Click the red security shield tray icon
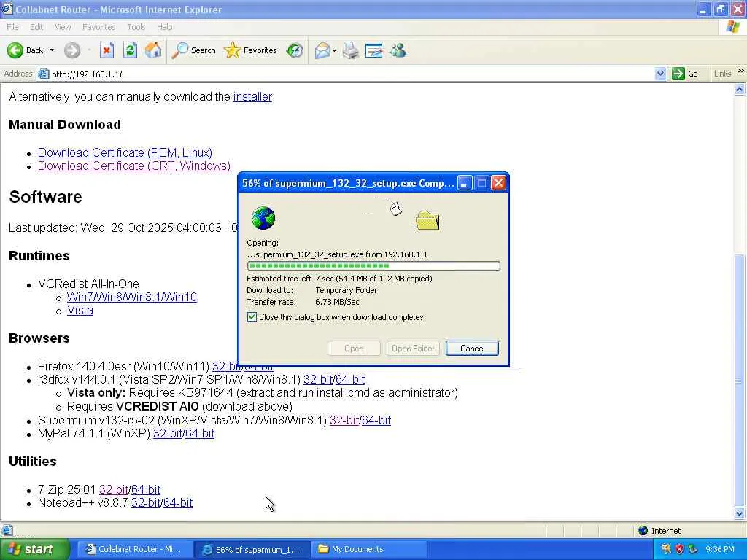The image size is (747, 560). [679, 549]
